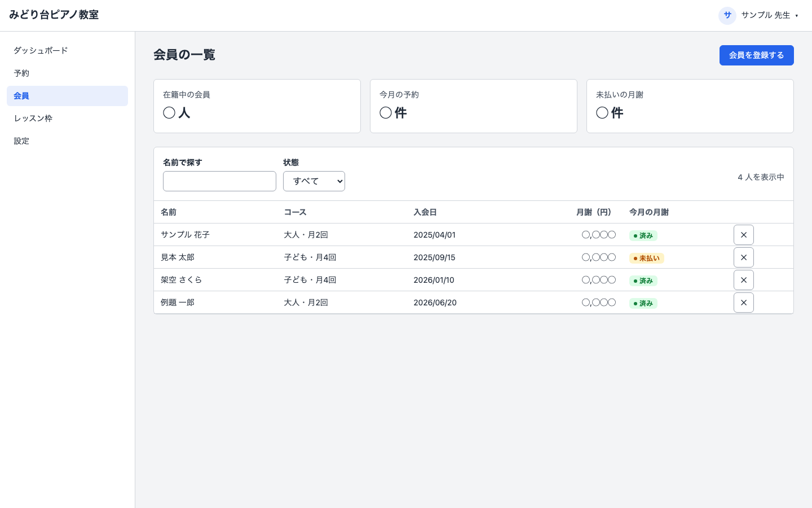The image size is (812, 508).
Task: Click the date 2026/06/20
Action: click(x=435, y=303)
